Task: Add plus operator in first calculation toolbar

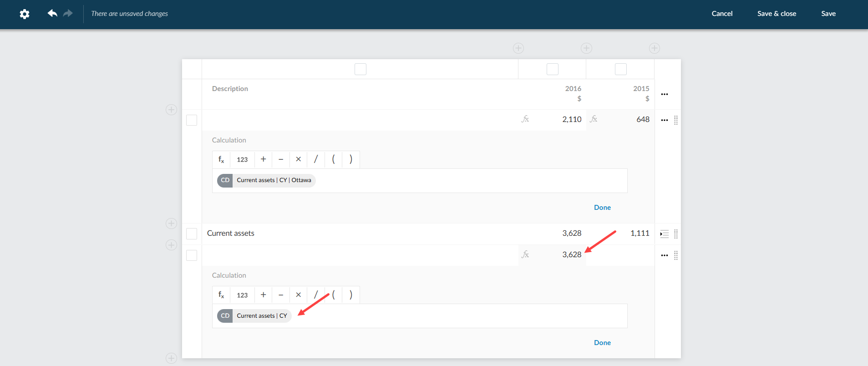Action: coord(263,159)
